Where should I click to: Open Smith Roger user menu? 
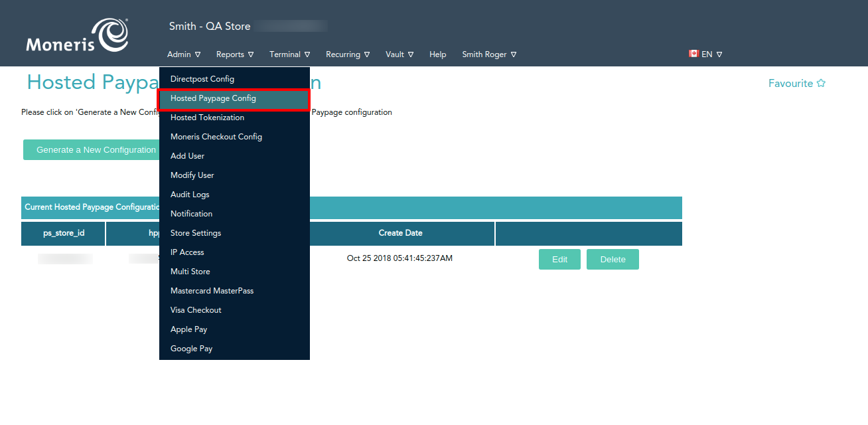(489, 54)
